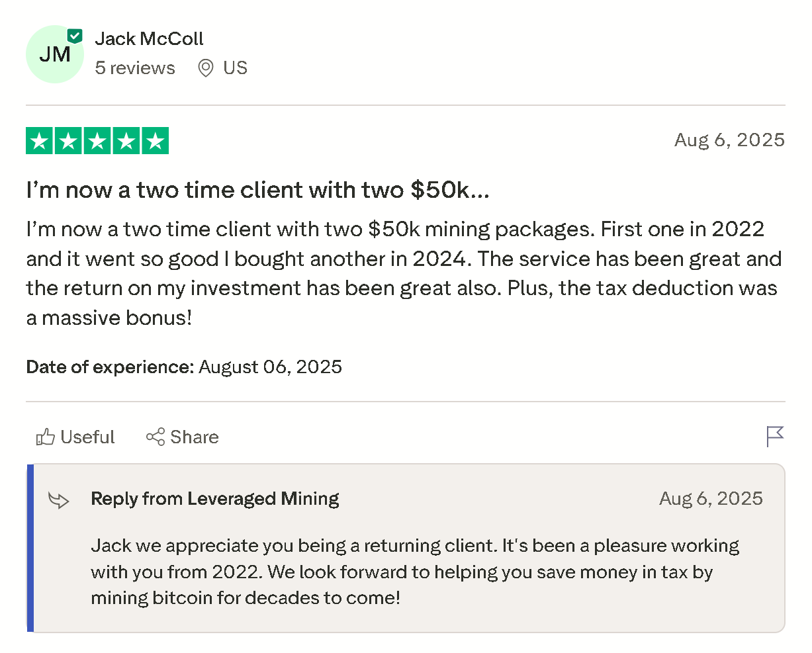Open the JM reviewer avatar
Screen dimensions: 812x653
click(x=54, y=55)
